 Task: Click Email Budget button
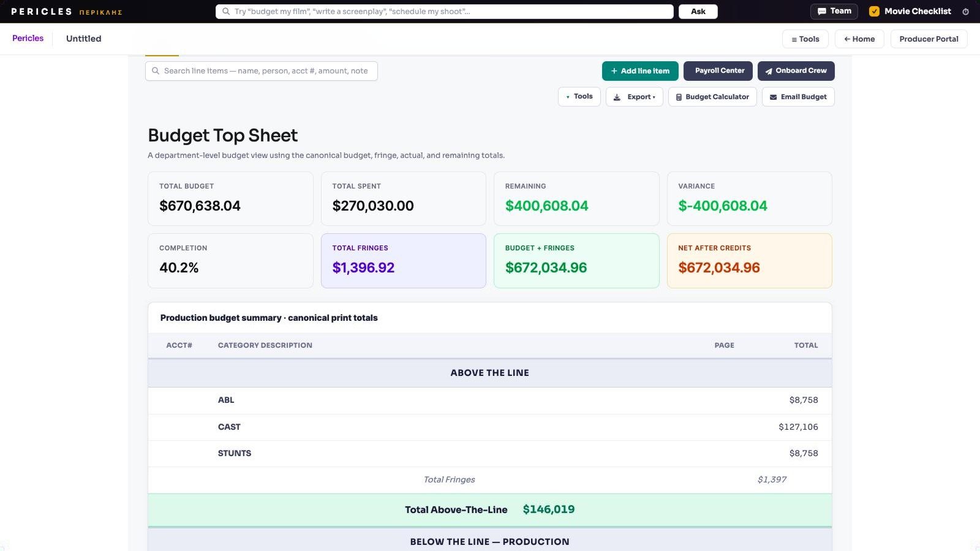point(798,97)
